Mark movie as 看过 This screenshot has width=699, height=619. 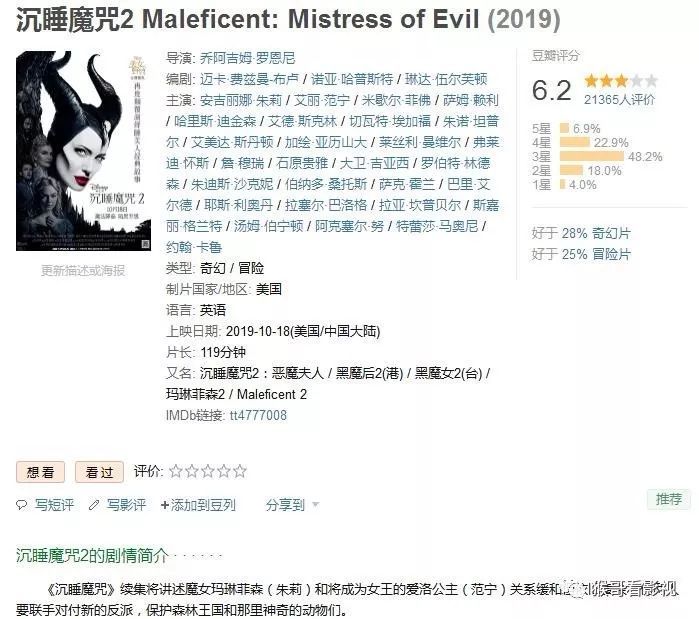click(x=99, y=472)
